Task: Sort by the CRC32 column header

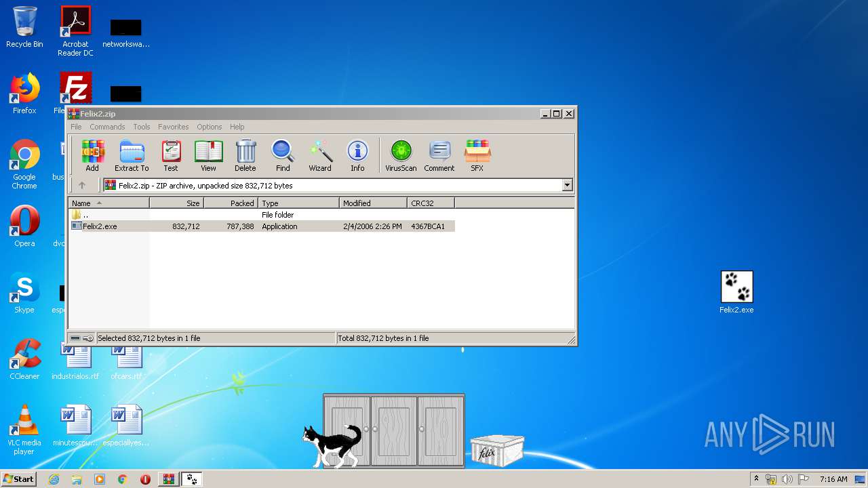Action: click(431, 203)
